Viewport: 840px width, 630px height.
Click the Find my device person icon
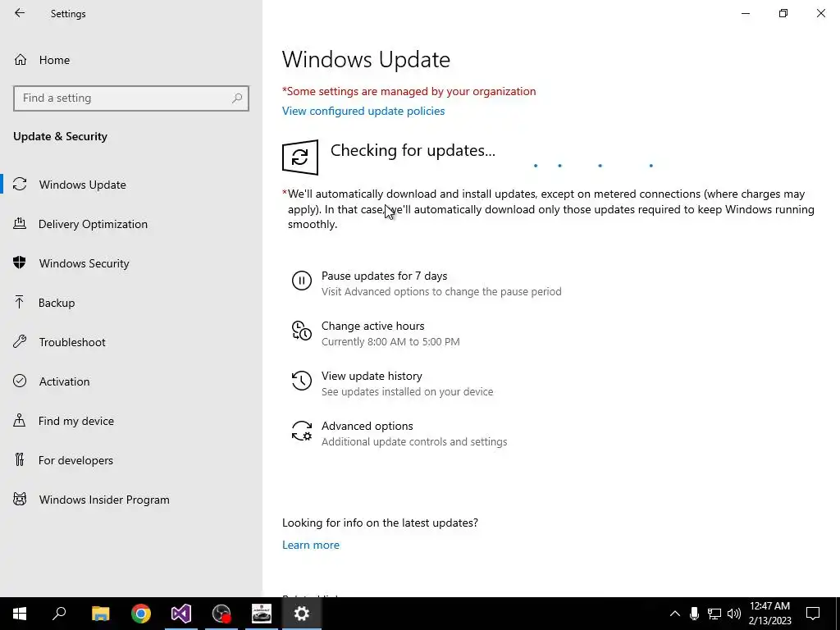pos(20,420)
